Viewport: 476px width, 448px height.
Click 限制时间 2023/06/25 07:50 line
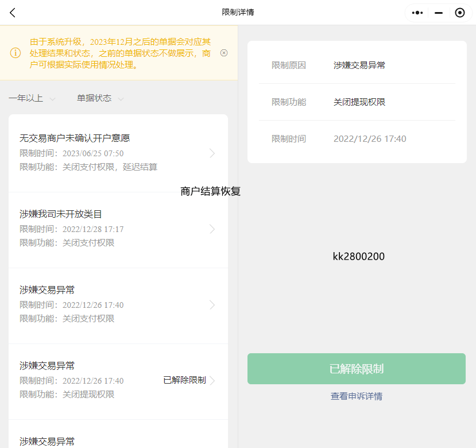tap(72, 153)
